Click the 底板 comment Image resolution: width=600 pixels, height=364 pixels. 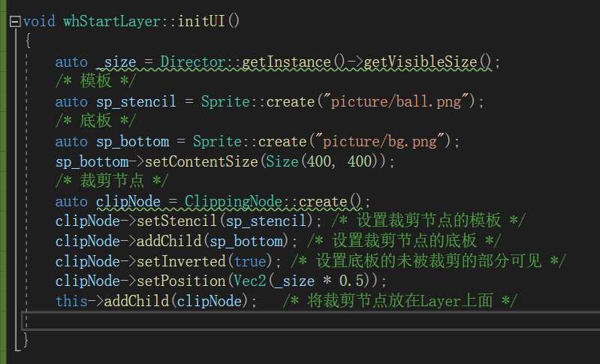(x=95, y=121)
